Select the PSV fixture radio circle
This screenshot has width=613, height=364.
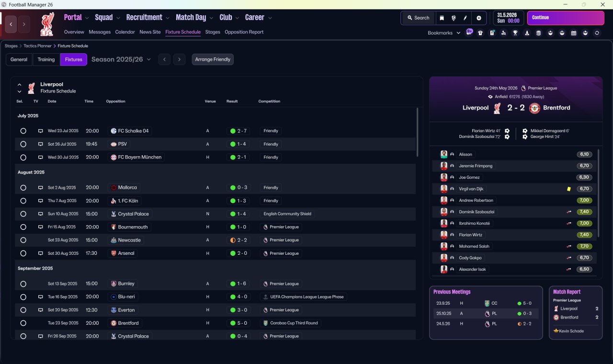click(x=23, y=144)
